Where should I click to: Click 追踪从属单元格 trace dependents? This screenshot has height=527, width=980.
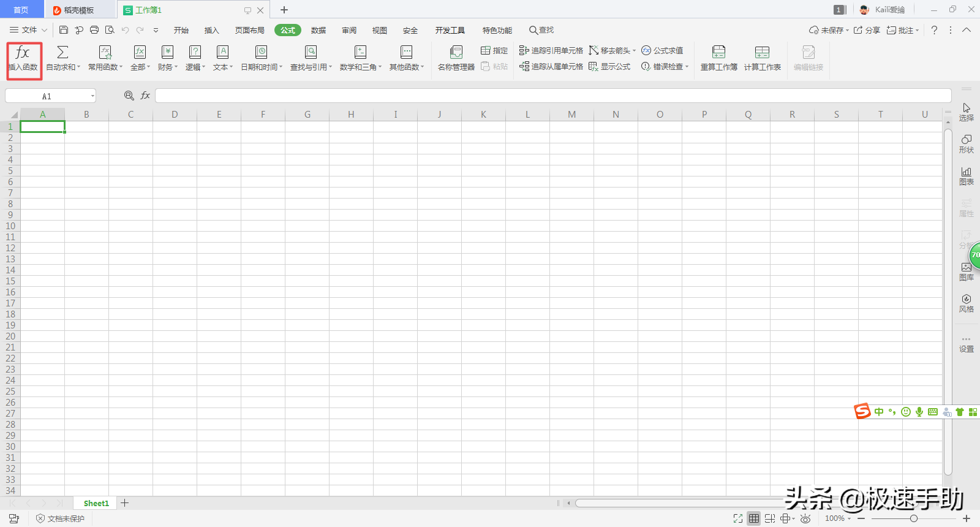click(x=551, y=66)
